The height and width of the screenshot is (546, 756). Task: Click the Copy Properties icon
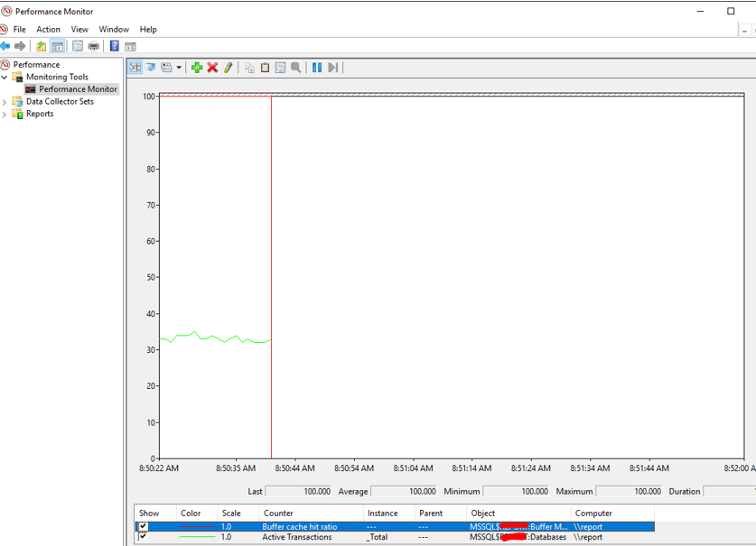[249, 68]
